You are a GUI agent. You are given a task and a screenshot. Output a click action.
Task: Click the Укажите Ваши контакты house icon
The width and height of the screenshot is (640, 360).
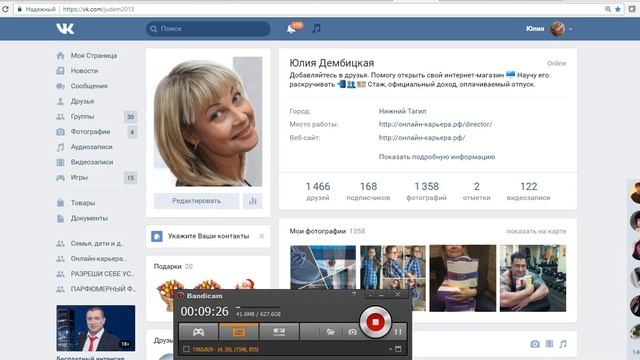coord(157,236)
